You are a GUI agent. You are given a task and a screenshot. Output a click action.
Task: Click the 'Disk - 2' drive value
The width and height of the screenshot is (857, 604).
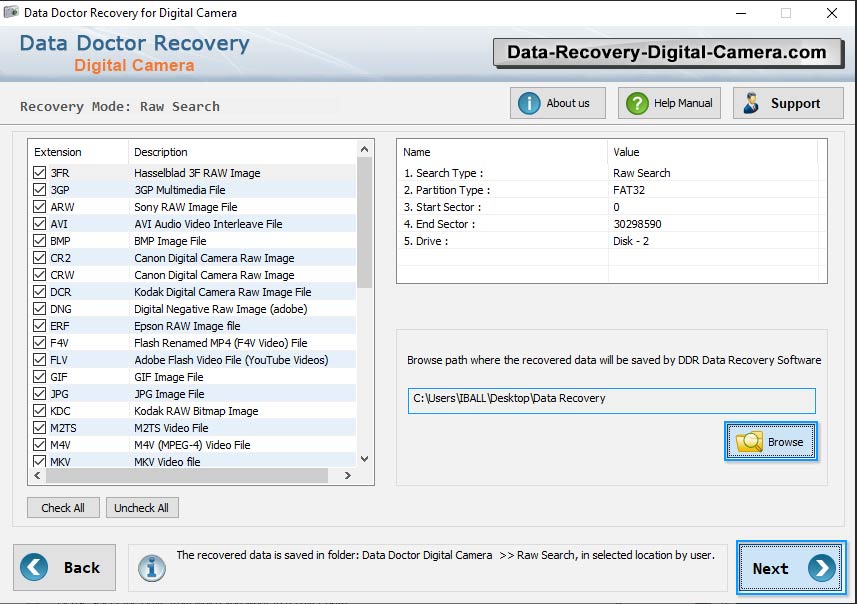pos(631,241)
